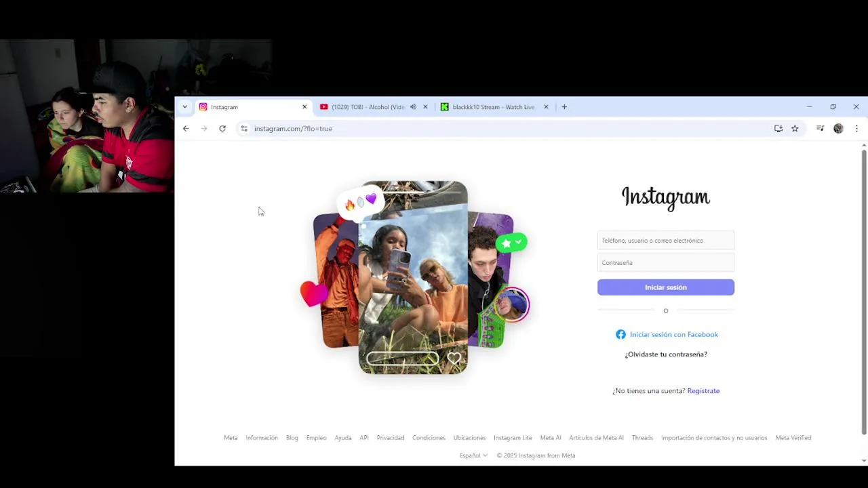The height and width of the screenshot is (488, 868).
Task: Click the scrollbar down arrow
Action: tap(864, 461)
